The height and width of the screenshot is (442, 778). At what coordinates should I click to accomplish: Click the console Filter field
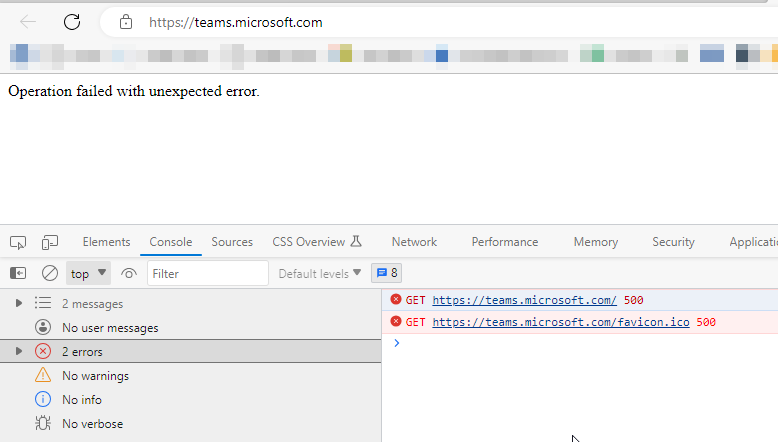click(x=208, y=273)
